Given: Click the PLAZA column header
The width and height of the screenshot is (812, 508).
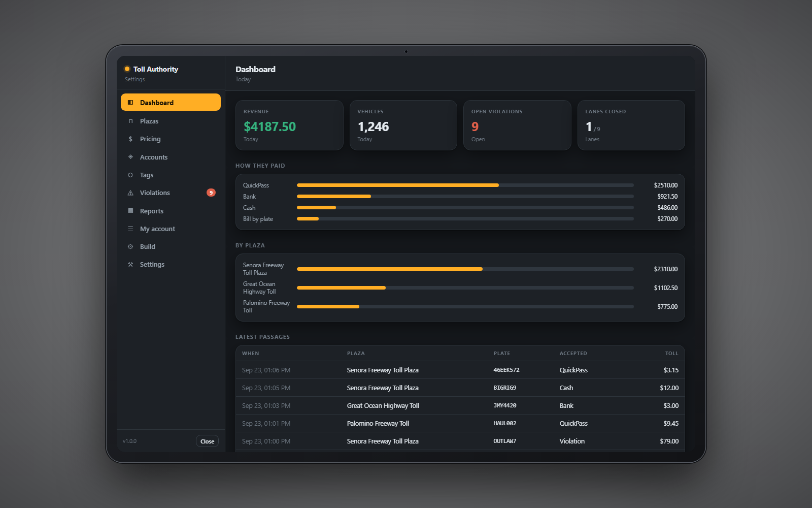Looking at the screenshot, I should (x=356, y=354).
